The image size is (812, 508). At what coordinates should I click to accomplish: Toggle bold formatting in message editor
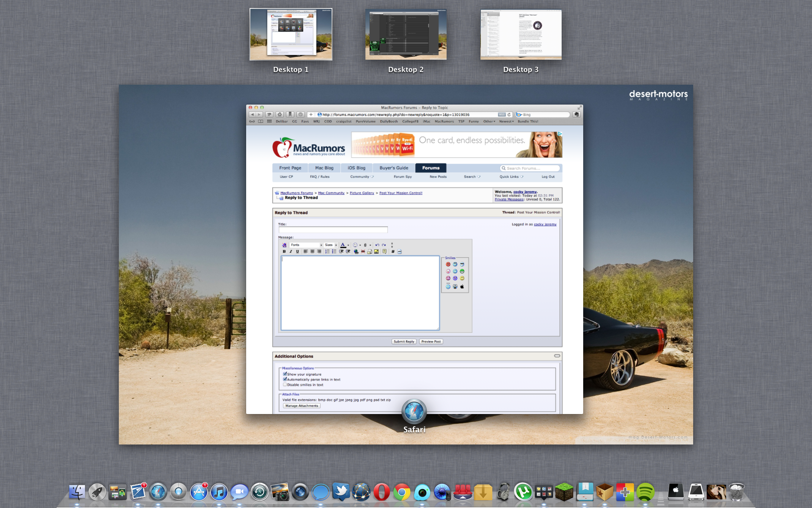[x=284, y=251]
